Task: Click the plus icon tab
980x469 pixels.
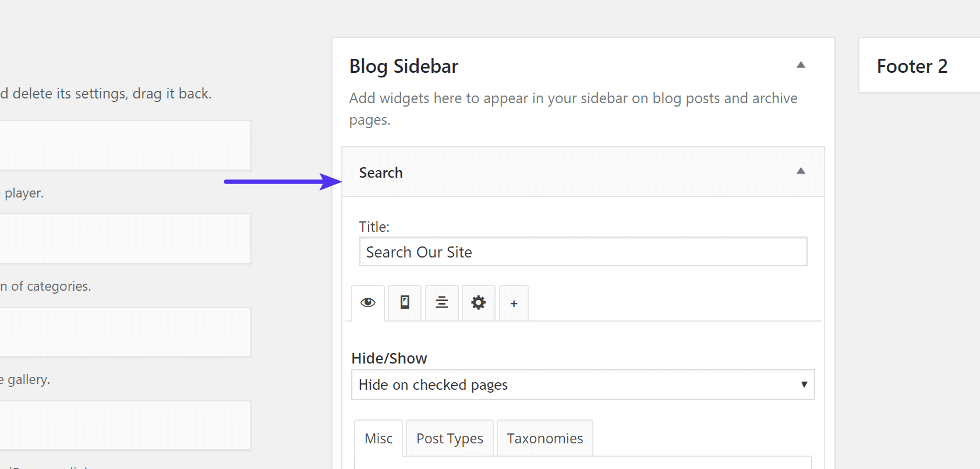Action: point(514,304)
